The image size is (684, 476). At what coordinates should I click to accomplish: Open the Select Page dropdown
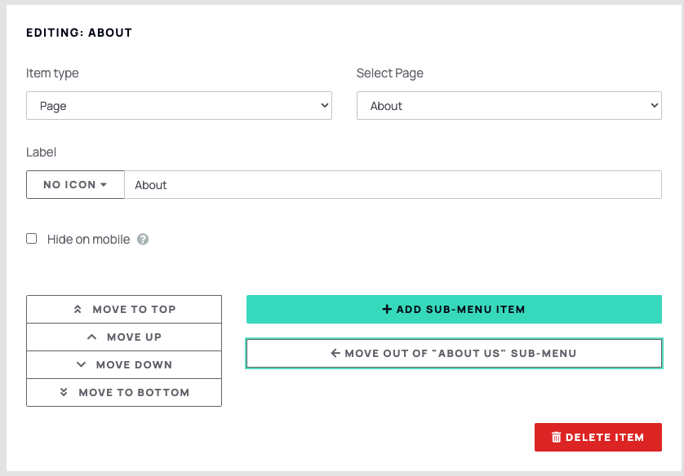(509, 106)
